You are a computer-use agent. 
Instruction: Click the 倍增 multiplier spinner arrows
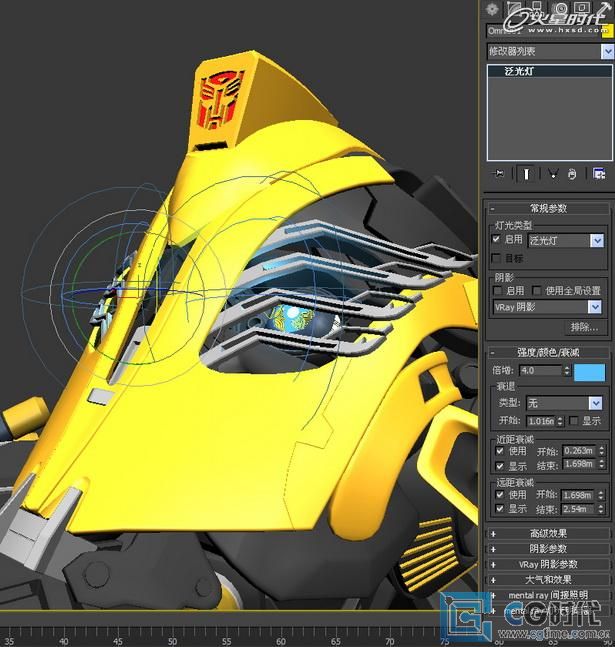click(567, 371)
